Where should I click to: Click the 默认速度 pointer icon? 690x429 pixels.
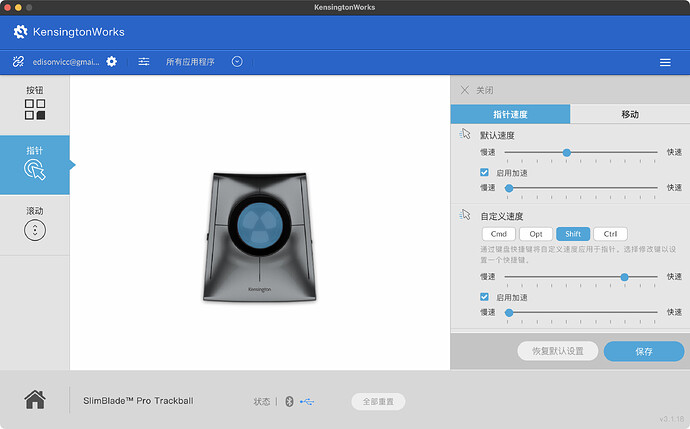[x=465, y=134]
